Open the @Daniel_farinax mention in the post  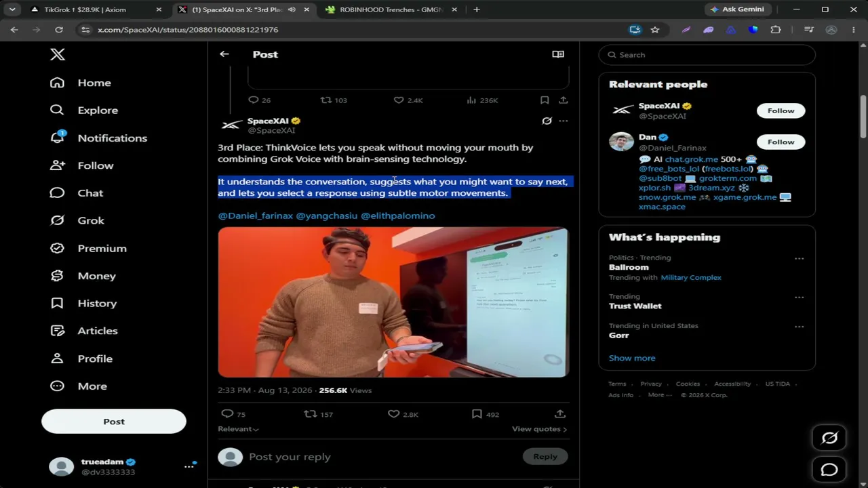[256, 216]
